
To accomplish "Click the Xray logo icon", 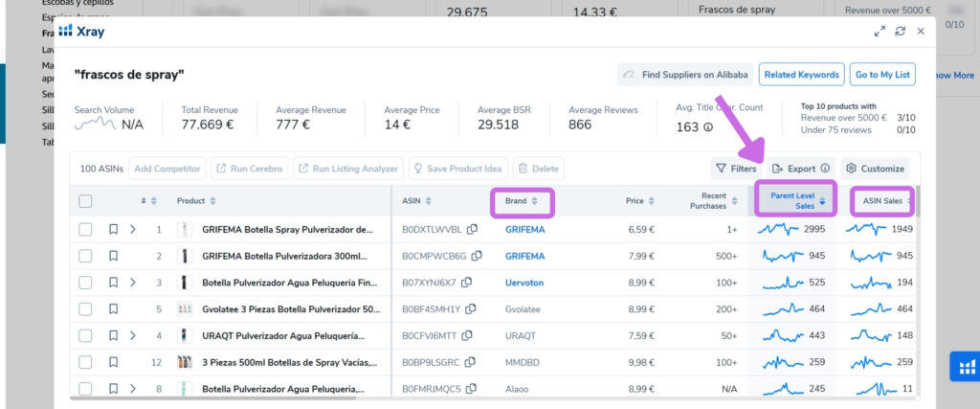I will [x=66, y=31].
